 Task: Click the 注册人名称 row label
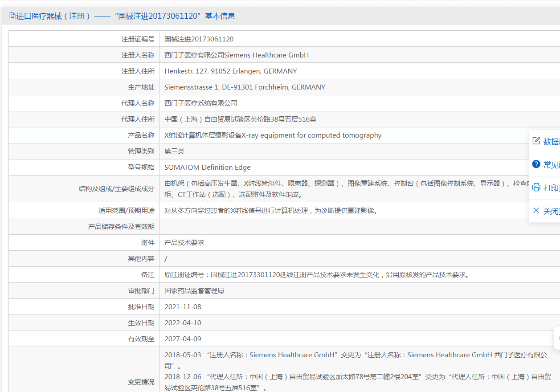(x=138, y=55)
